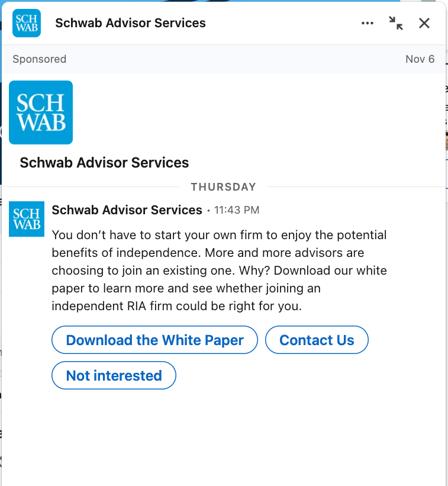This screenshot has width=448, height=486.
Task: Open the conversation overflow menu (three dots)
Action: pos(367,23)
